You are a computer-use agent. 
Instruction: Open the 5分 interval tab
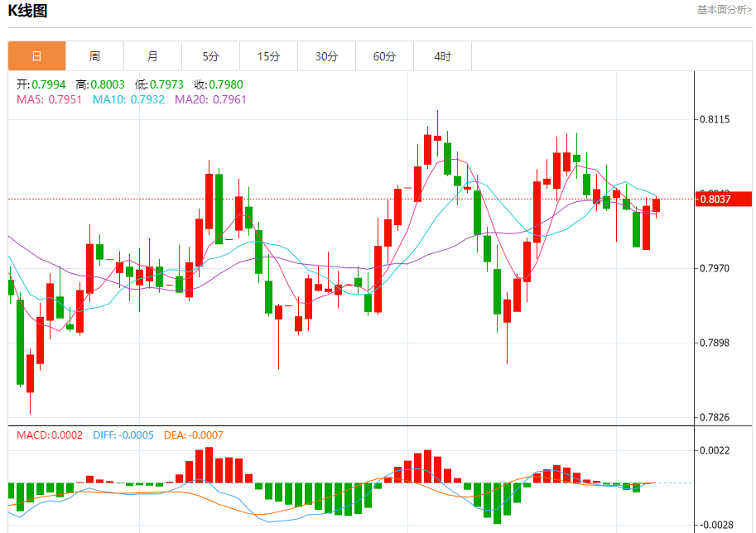[x=210, y=56]
